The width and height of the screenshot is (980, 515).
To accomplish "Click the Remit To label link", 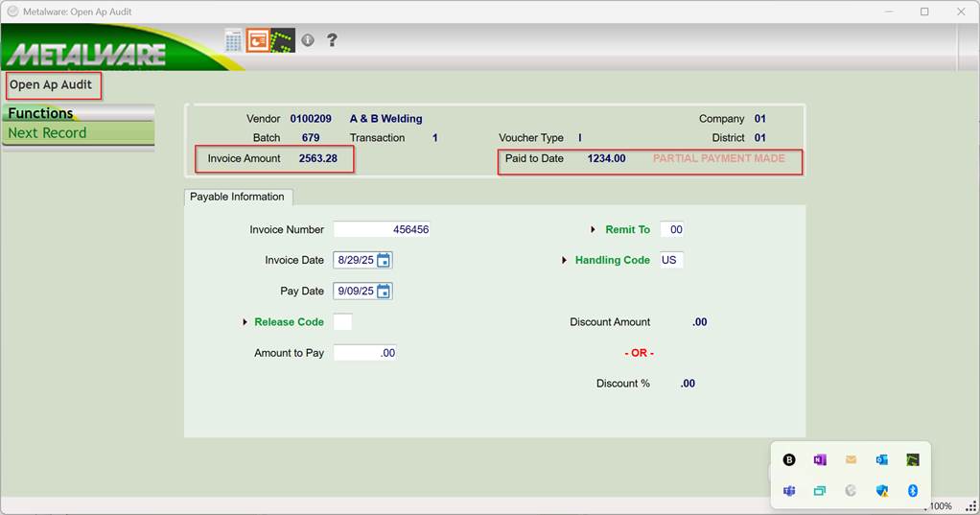I will (x=627, y=229).
